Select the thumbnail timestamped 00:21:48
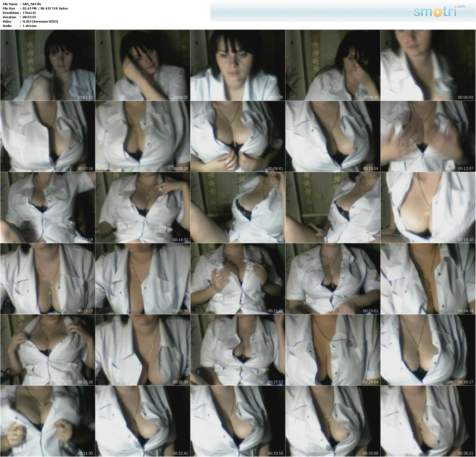Screen dimensions: 476x457 (238, 279)
